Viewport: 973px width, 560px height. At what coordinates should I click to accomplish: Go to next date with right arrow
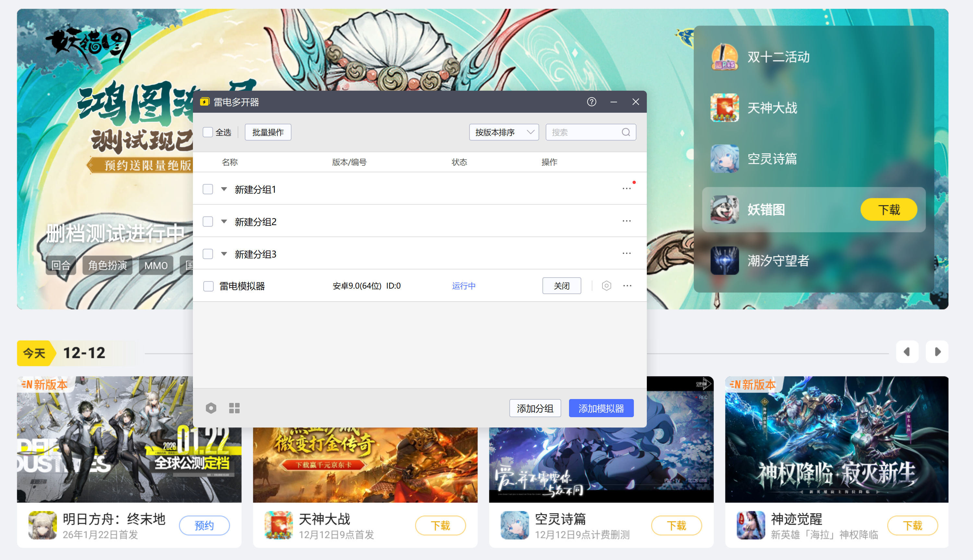coord(937,351)
